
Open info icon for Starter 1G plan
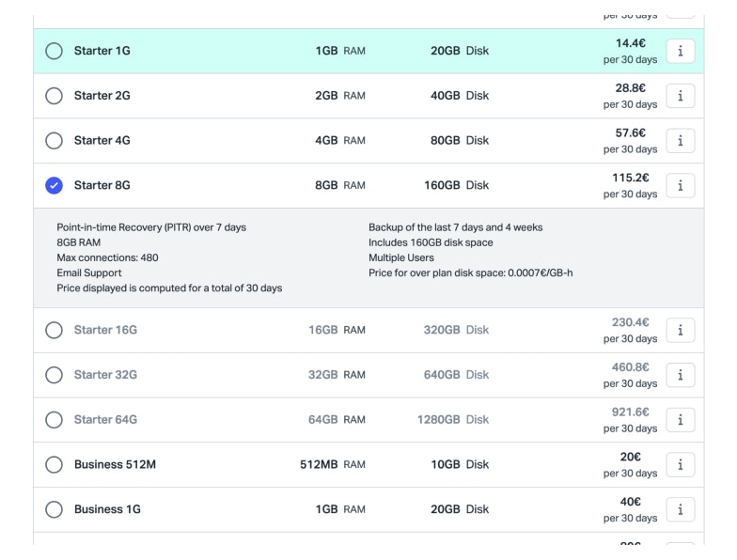[x=680, y=52]
